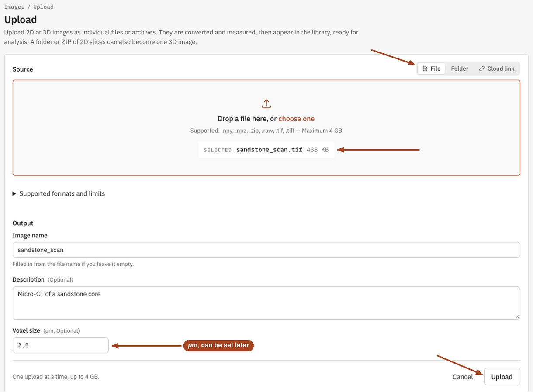Click into the Description text area

[x=266, y=303]
